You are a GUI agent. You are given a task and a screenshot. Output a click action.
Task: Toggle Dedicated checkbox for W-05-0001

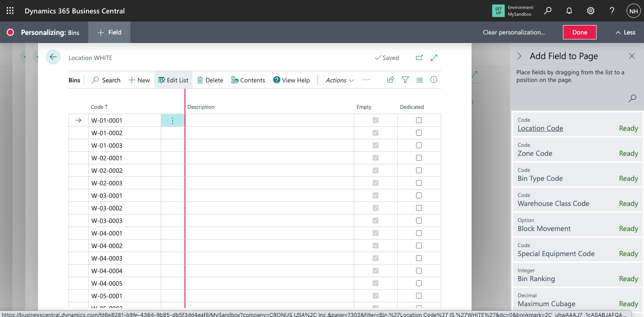tap(419, 296)
